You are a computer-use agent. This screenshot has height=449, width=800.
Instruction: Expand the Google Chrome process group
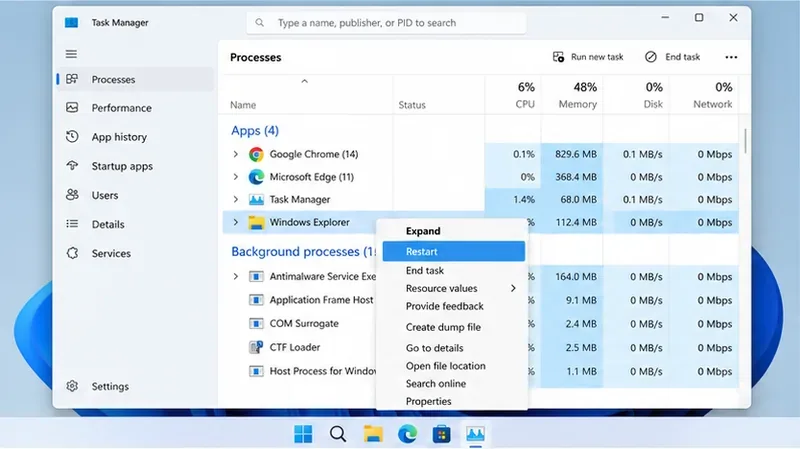236,154
